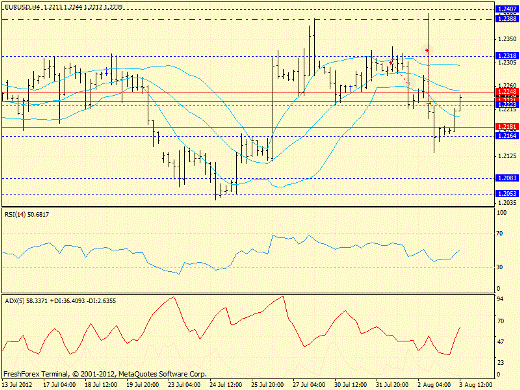520x390 pixels.
Task: Click the 1.2305 price axis value
Action: [507, 62]
